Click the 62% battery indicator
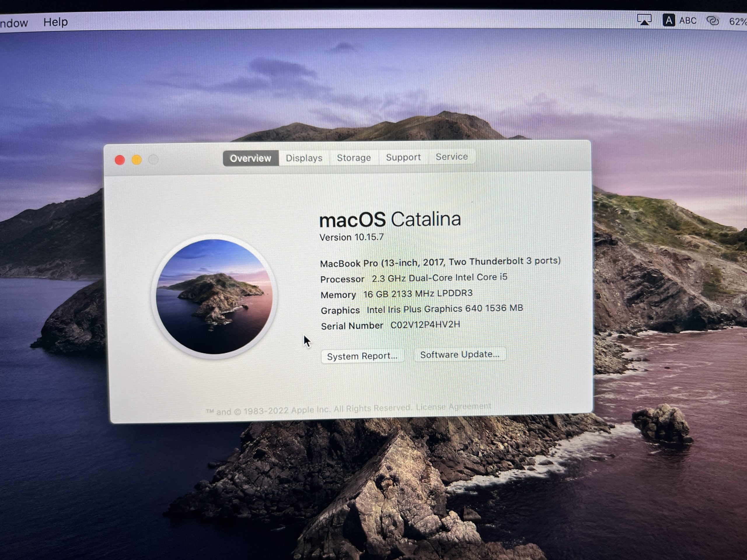Image resolution: width=747 pixels, height=560 pixels. coord(738,22)
